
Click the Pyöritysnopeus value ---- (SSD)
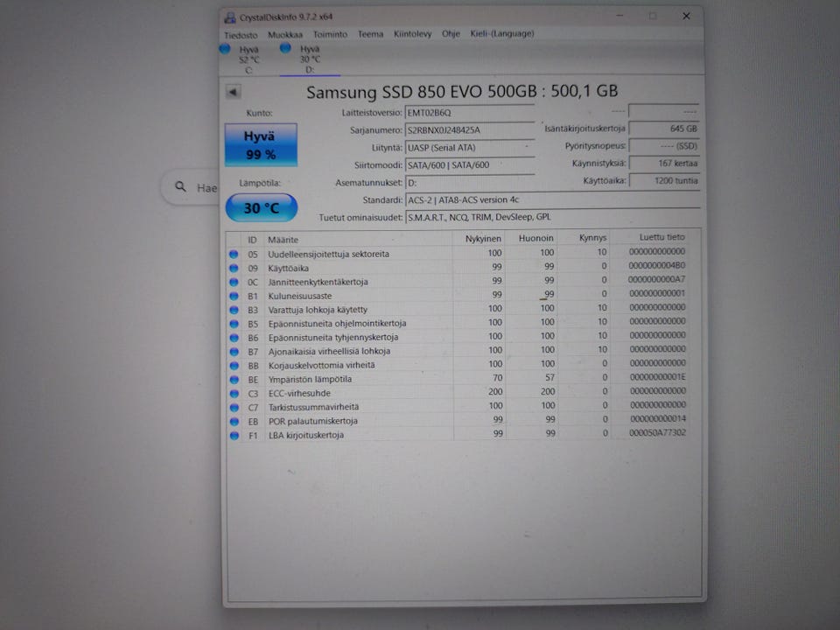(x=664, y=146)
